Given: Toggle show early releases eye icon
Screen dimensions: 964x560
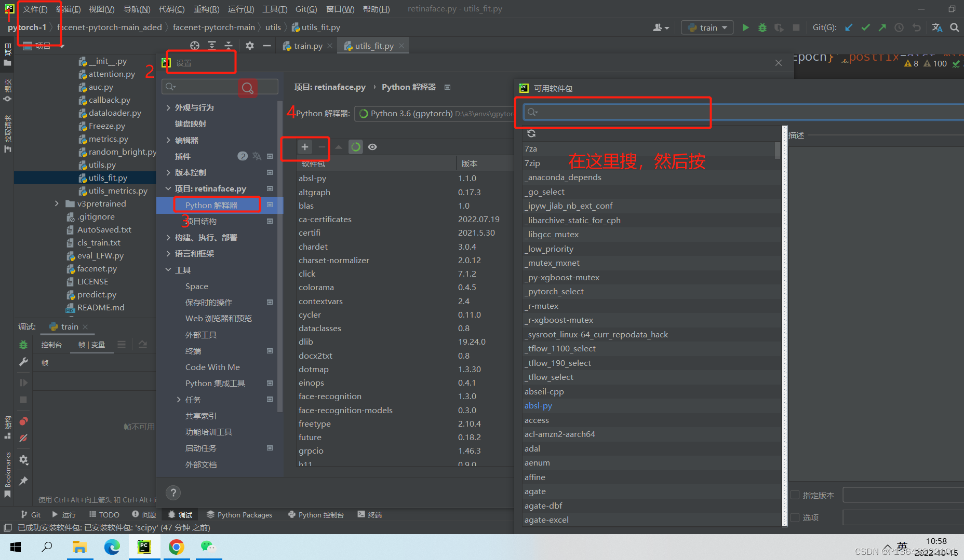Looking at the screenshot, I should coord(372,147).
